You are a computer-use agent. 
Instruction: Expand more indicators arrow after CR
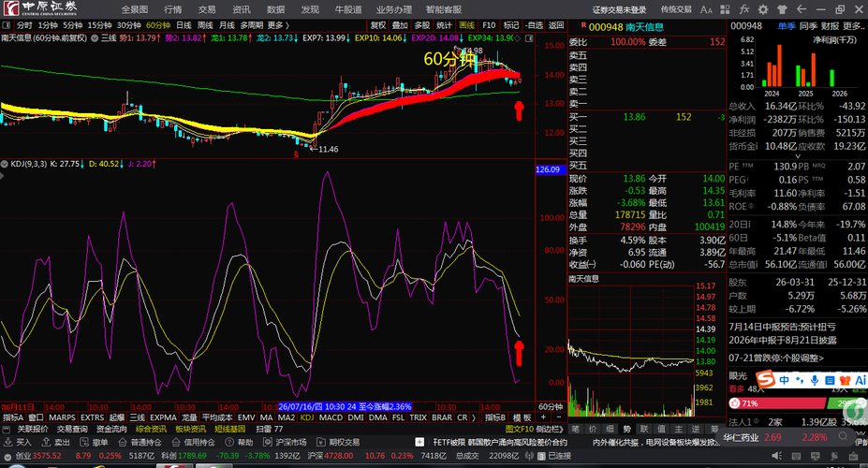[474, 417]
